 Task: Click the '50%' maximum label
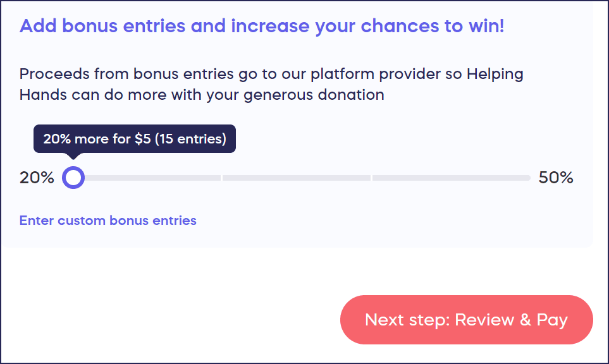click(555, 178)
